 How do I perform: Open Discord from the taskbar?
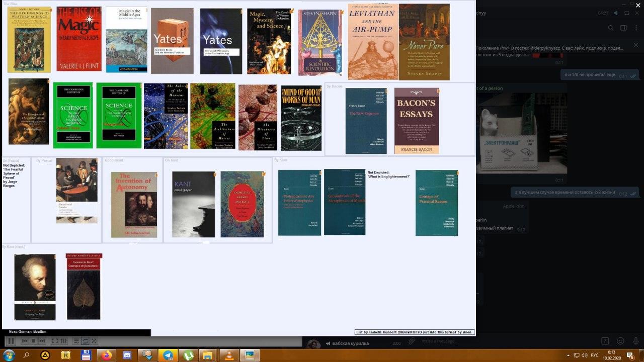127,355
